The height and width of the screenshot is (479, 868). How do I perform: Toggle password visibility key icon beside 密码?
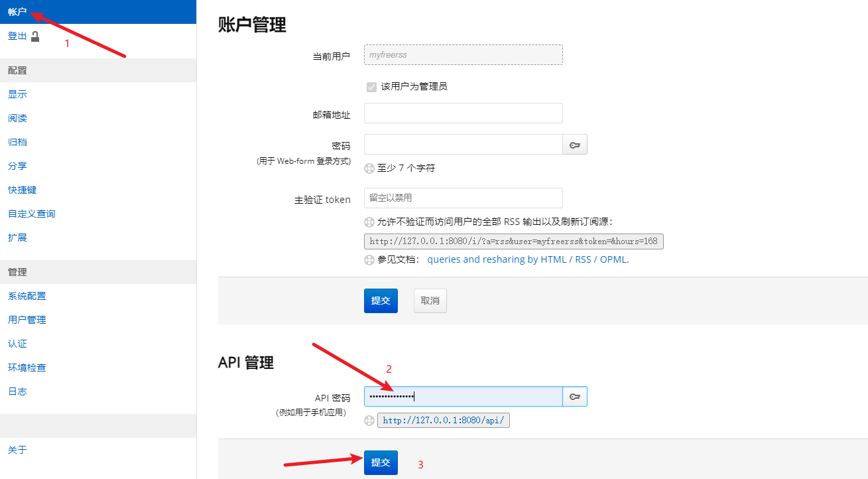coord(575,145)
